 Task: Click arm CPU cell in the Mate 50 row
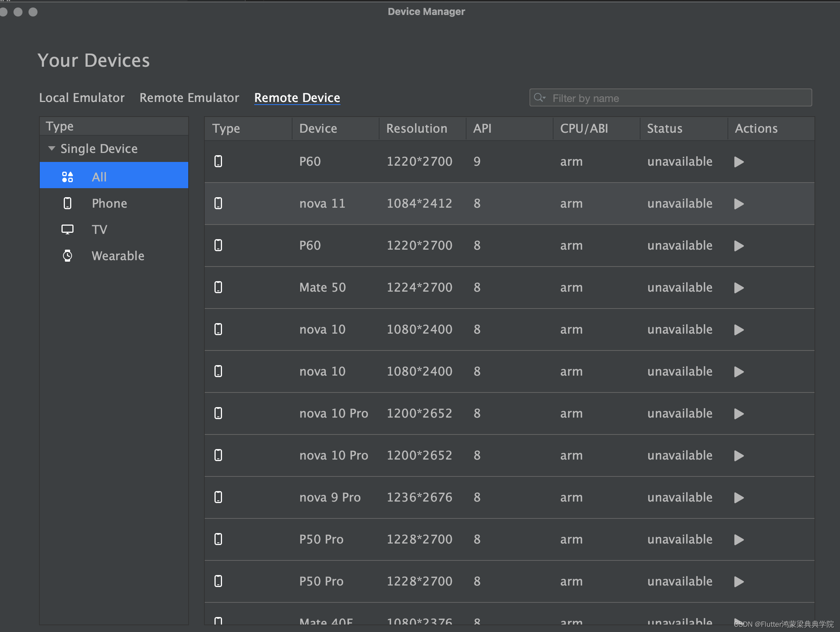[x=571, y=288]
